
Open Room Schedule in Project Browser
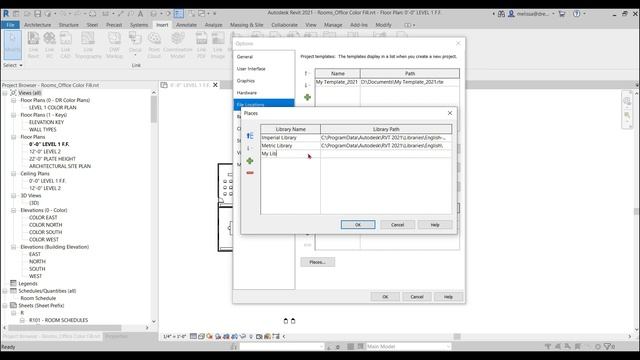click(x=38, y=298)
